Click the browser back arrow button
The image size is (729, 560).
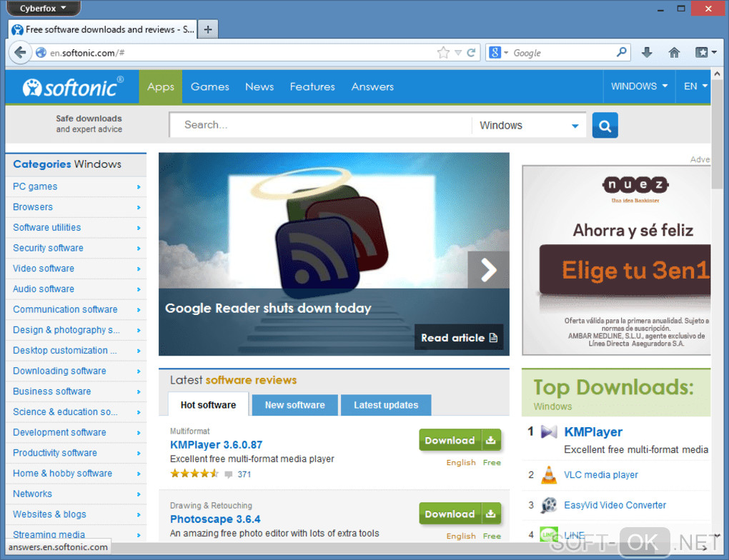pyautogui.click(x=20, y=53)
